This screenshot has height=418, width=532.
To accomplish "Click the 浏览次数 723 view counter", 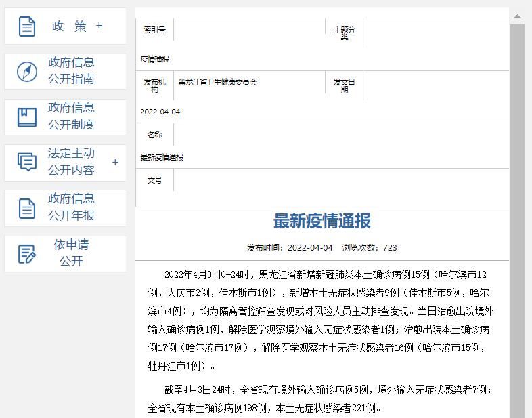I will [x=370, y=248].
